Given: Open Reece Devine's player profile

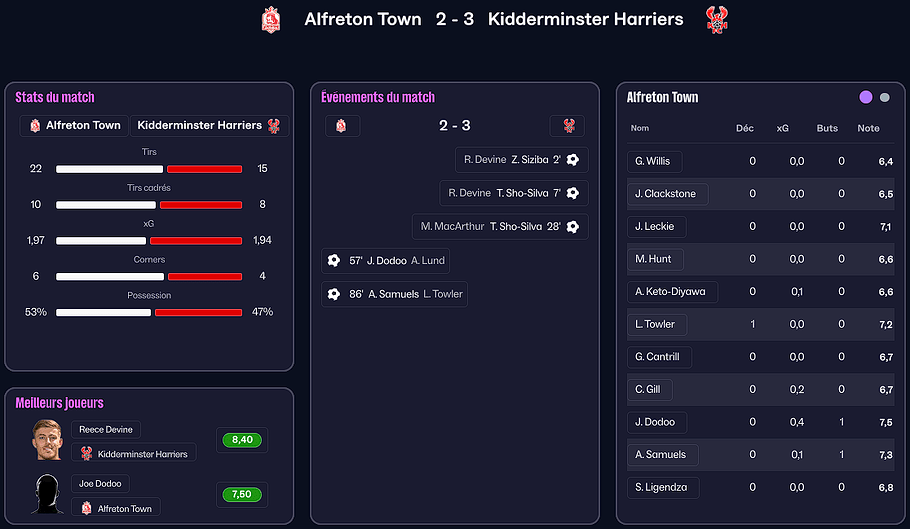Looking at the screenshot, I should pyautogui.click(x=105, y=430).
